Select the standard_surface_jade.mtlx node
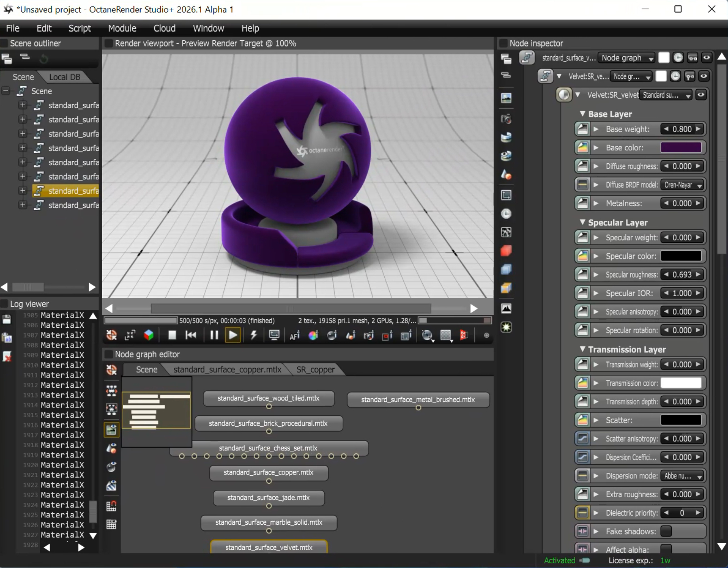The image size is (728, 568). pos(269,498)
